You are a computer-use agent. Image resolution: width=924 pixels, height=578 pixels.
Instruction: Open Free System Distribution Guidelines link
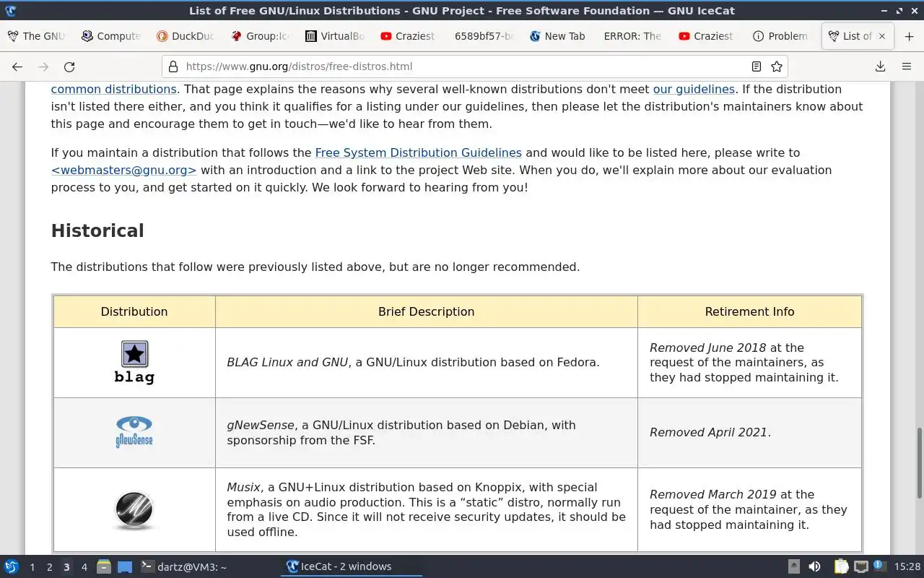(418, 152)
